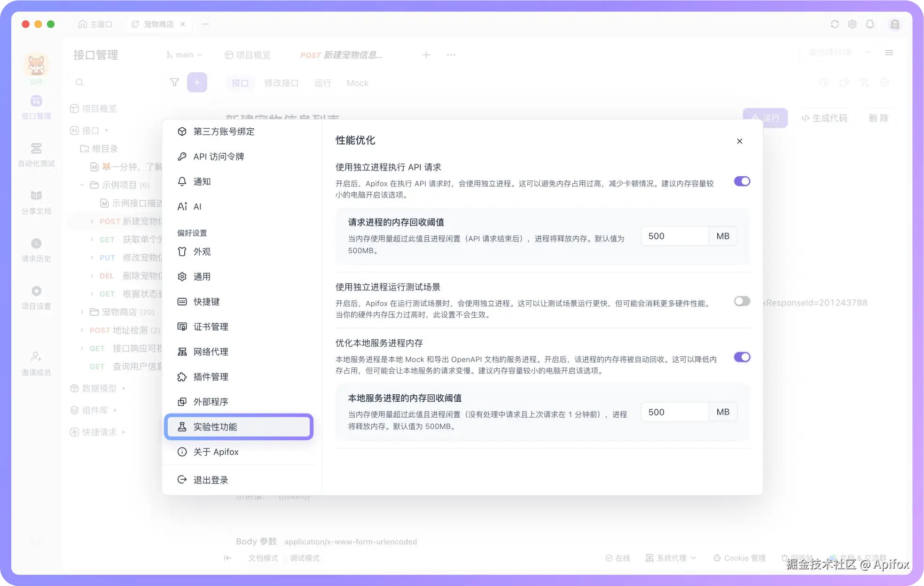The image size is (924, 586).
Task: Switch to the Mock tab
Action: pos(357,83)
